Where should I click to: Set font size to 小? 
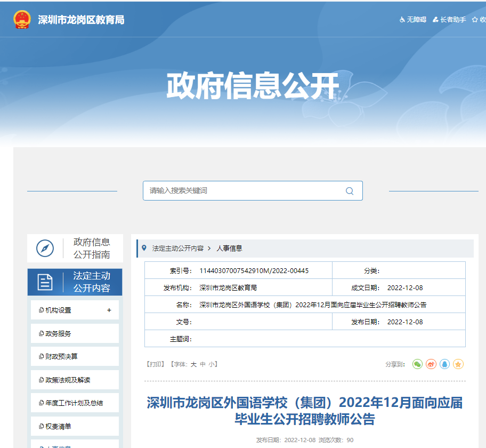pyautogui.click(x=212, y=364)
